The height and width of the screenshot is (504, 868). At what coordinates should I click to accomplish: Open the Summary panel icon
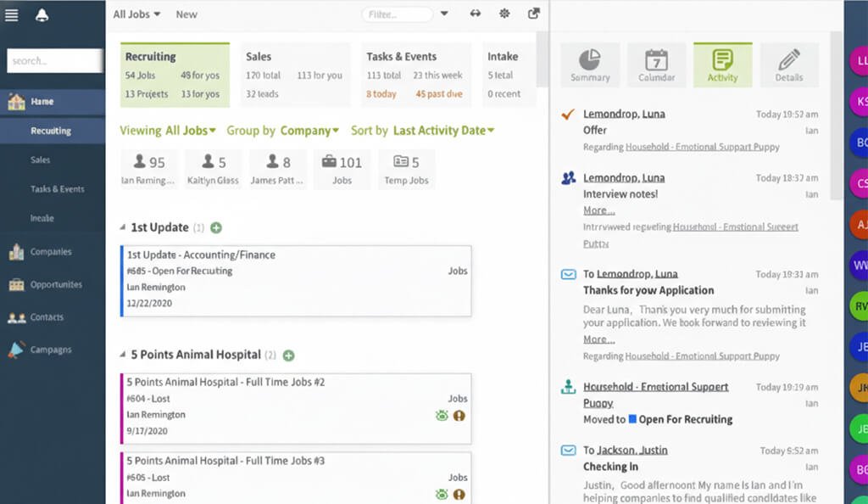click(590, 59)
